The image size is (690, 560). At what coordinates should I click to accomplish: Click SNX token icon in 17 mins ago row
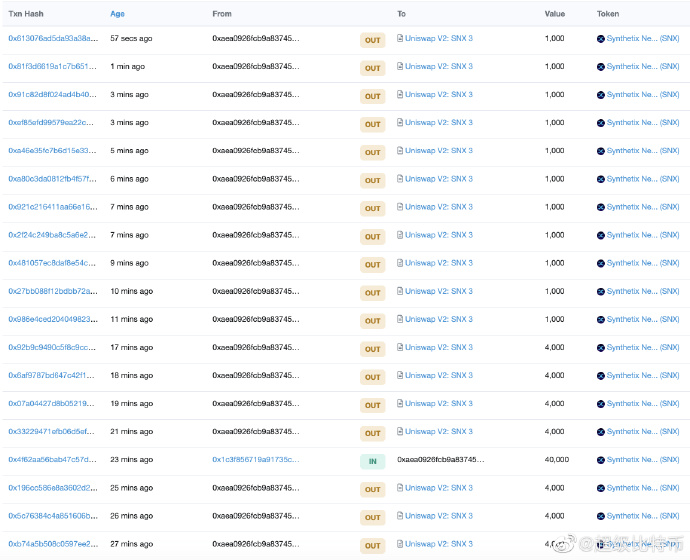tap(601, 348)
